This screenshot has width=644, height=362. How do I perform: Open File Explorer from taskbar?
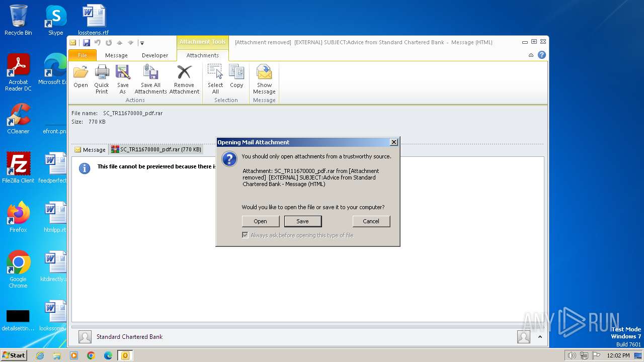57,355
